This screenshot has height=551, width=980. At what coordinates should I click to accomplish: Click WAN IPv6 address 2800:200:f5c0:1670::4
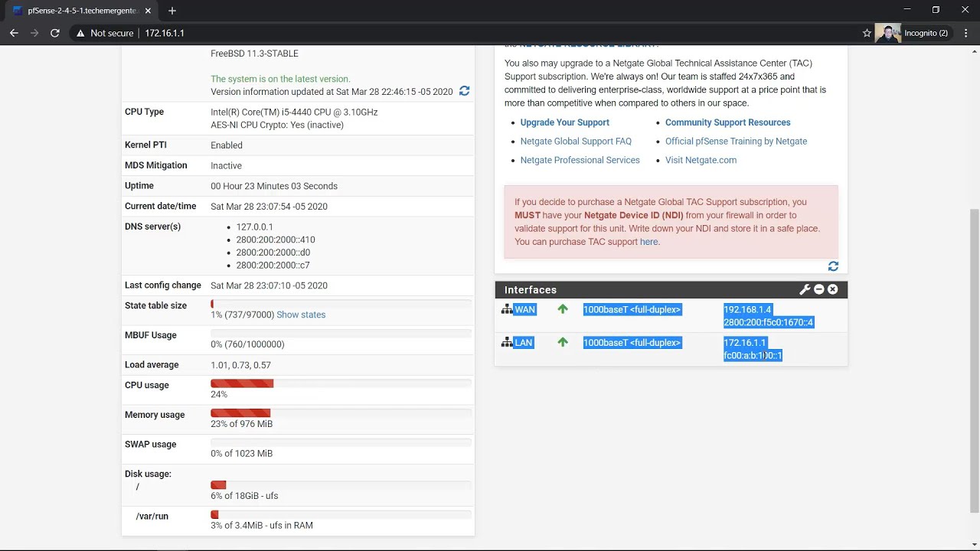pos(768,322)
